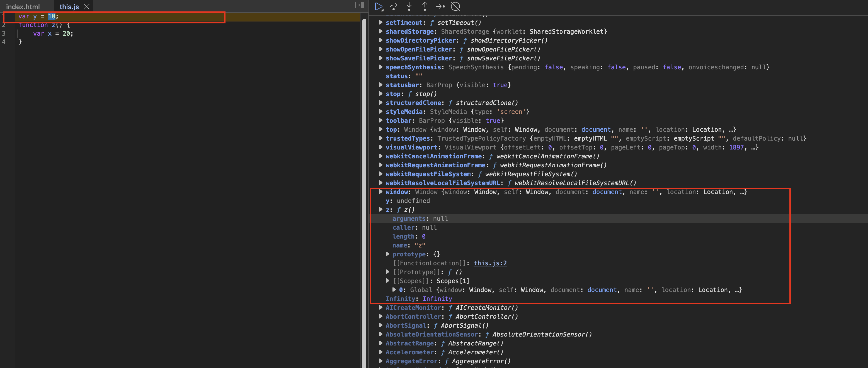The width and height of the screenshot is (868, 368).
Task: Expand webkitRequestFileSystem entry
Action: click(380, 174)
